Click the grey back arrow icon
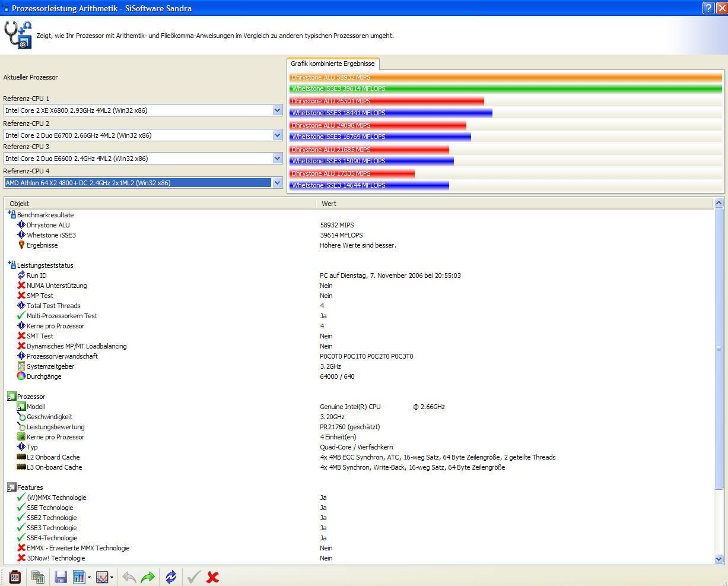 (x=129, y=577)
